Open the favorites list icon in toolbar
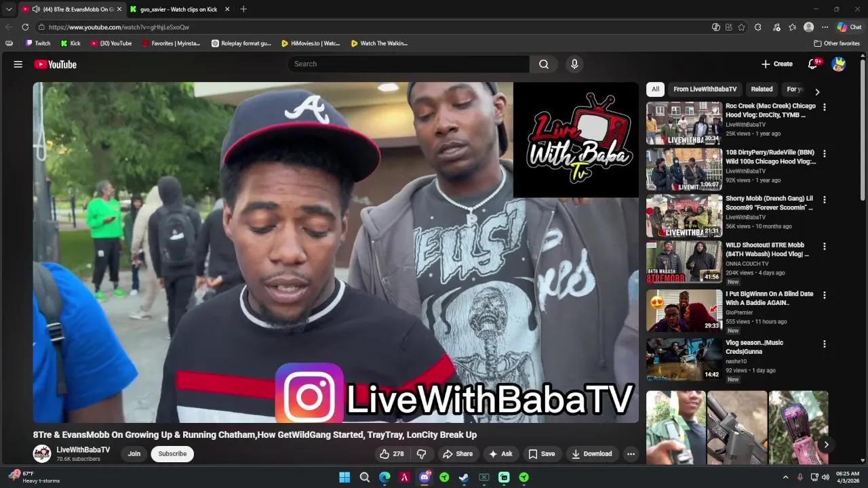Image resolution: width=868 pixels, height=488 pixels. [x=793, y=27]
